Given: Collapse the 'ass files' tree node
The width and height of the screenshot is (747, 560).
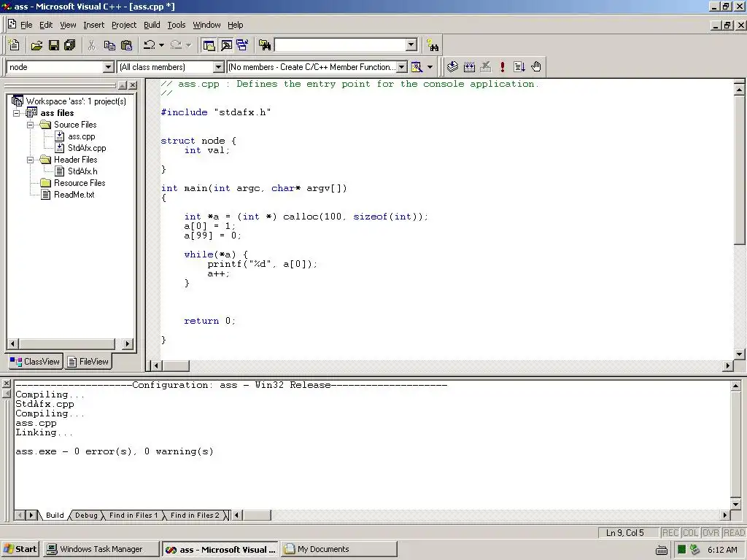Looking at the screenshot, I should [x=17, y=113].
